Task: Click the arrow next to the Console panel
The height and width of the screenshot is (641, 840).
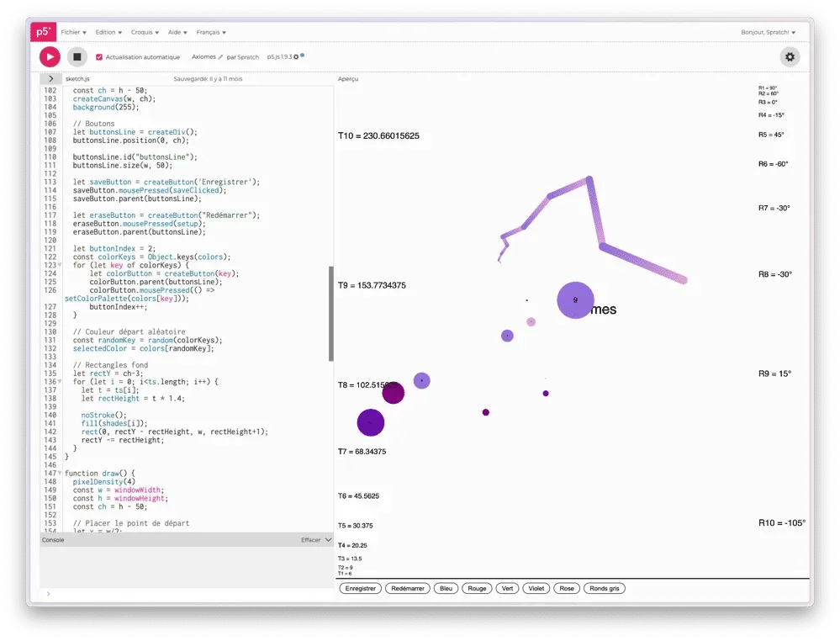Action: (x=49, y=595)
